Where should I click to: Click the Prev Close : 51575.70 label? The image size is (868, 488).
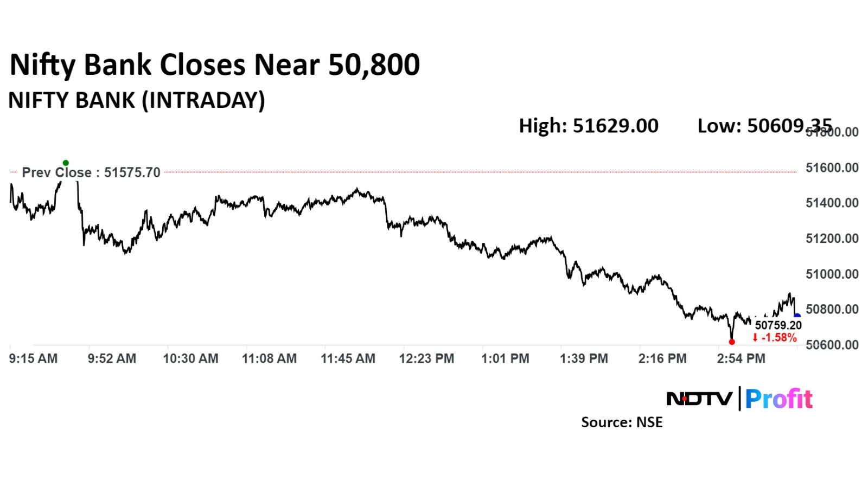[x=91, y=172]
